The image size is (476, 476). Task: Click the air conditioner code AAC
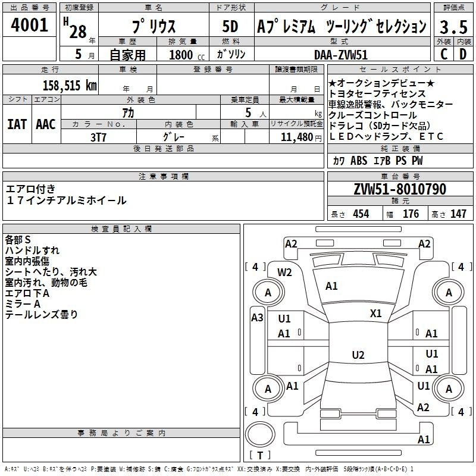(x=46, y=124)
